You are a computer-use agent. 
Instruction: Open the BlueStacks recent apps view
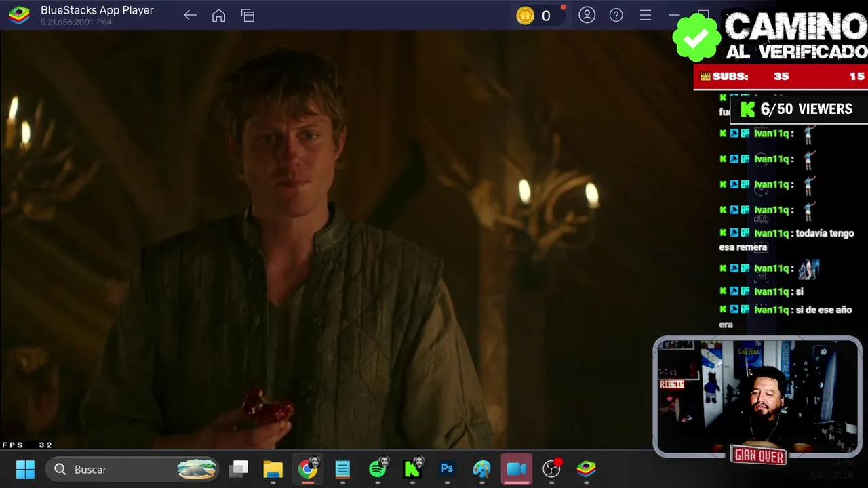click(248, 16)
